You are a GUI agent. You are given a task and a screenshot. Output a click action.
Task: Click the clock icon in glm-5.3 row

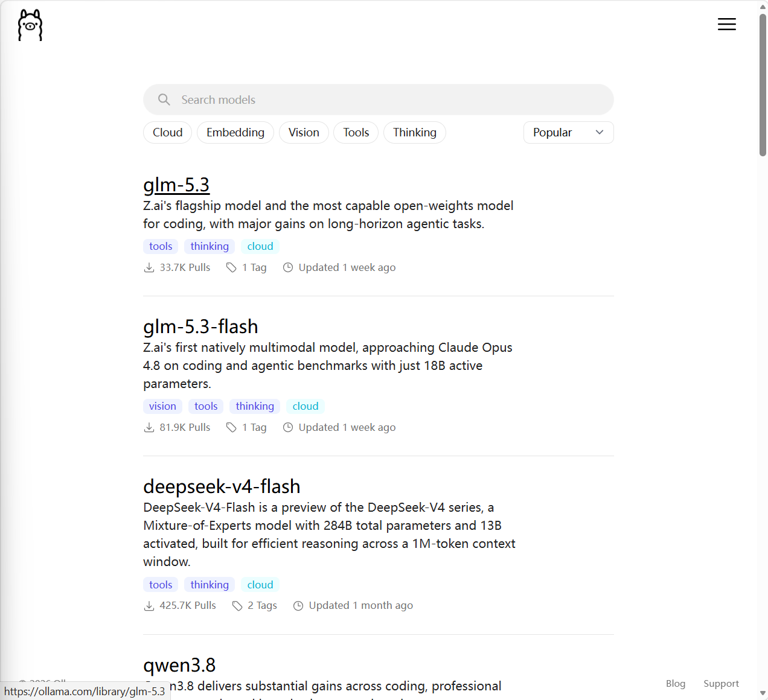click(288, 267)
